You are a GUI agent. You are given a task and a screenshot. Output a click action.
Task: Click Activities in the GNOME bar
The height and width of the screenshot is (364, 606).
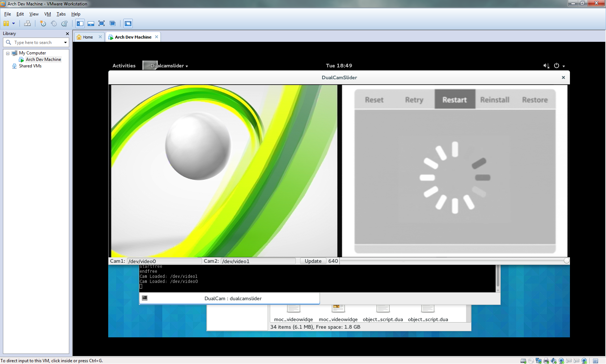(124, 66)
